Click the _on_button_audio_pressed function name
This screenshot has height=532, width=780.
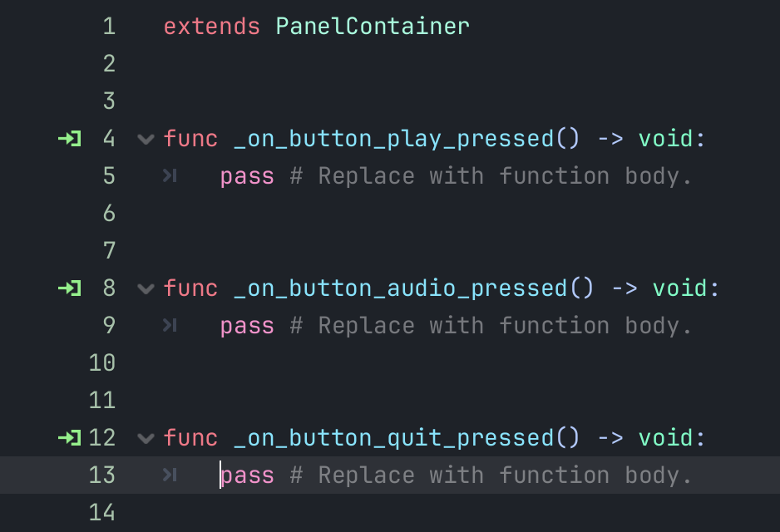pyautogui.click(x=401, y=288)
